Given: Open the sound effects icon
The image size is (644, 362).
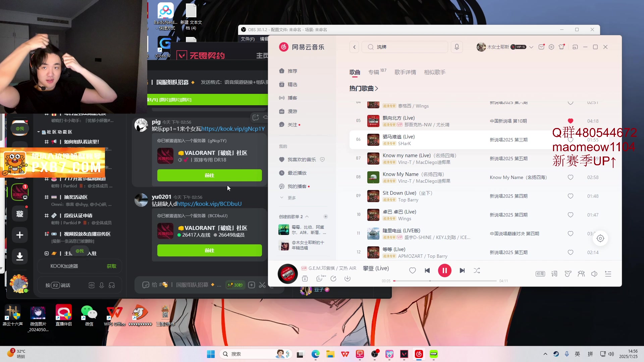Looking at the screenshot, I should click(568, 274).
